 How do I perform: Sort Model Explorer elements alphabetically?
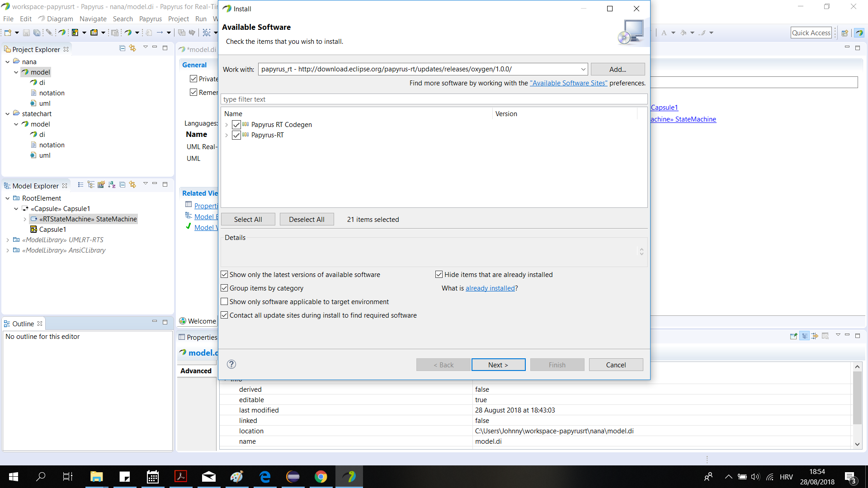click(112, 184)
